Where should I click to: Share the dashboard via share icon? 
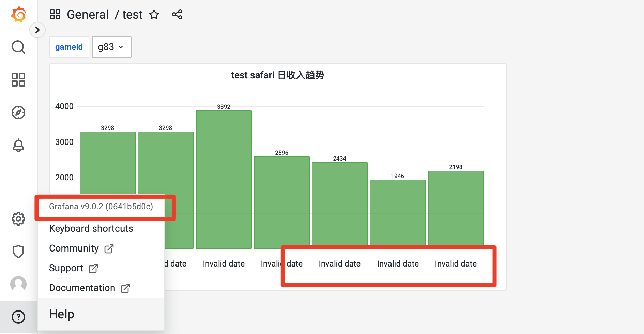point(177,14)
